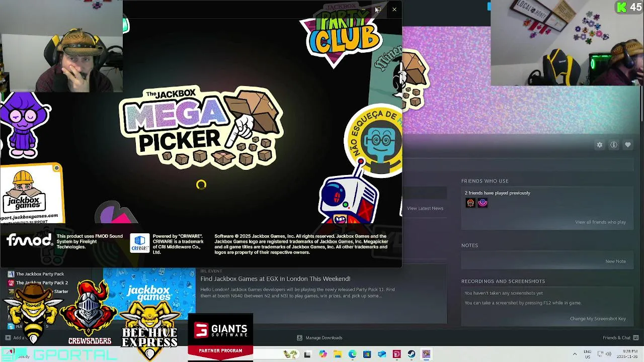Open the ENG US language switcher
The height and width of the screenshot is (362, 644).
pos(587,354)
